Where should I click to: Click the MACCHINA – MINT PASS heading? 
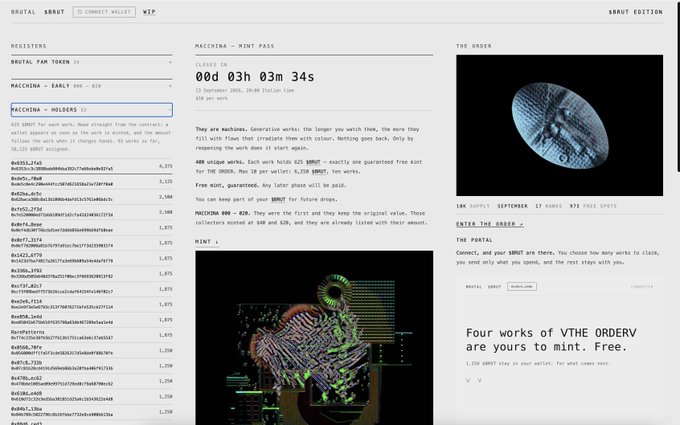235,46
